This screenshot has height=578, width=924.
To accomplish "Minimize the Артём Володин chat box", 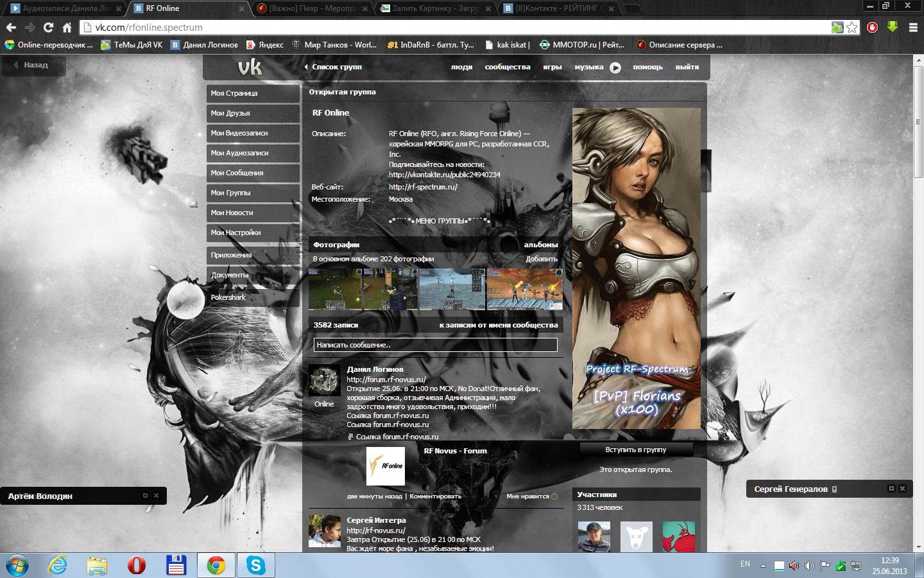I will click(x=145, y=496).
